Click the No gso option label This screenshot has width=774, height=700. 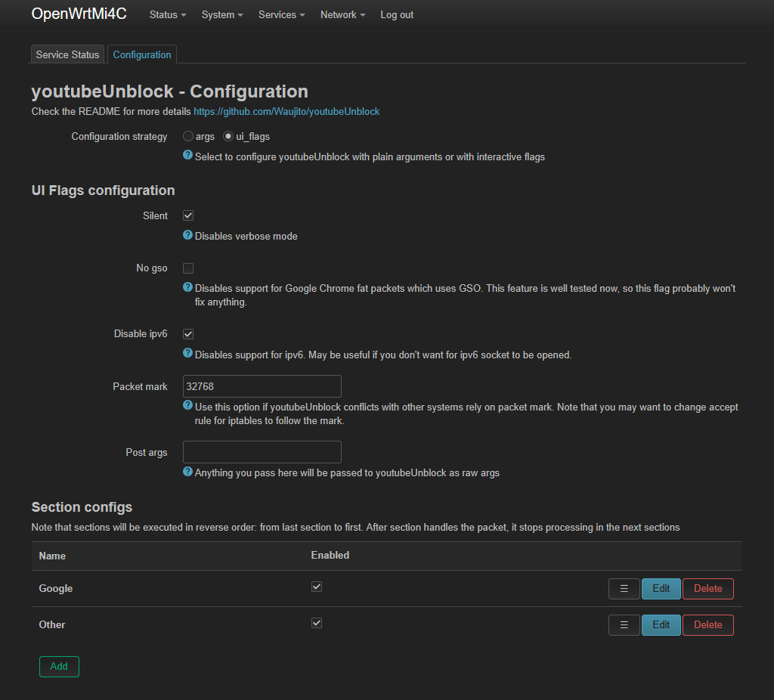point(151,268)
